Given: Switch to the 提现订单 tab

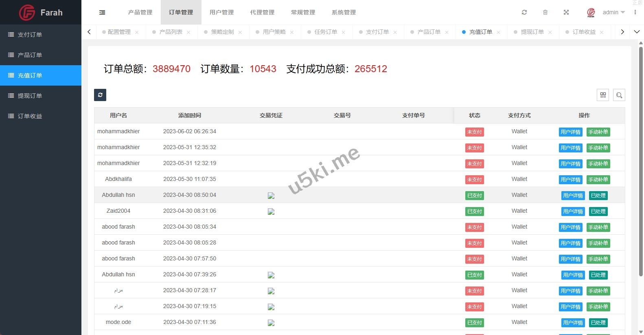Looking at the screenshot, I should tap(532, 32).
